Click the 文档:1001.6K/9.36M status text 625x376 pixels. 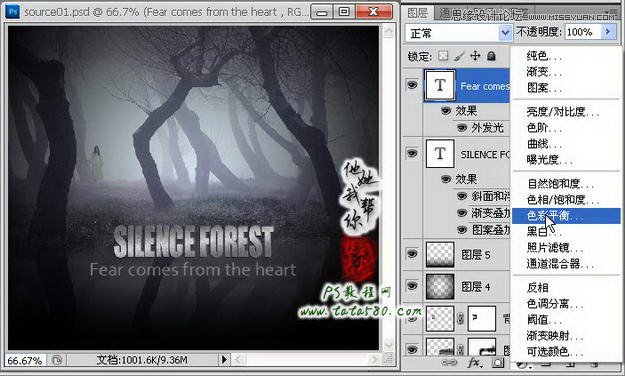142,360
